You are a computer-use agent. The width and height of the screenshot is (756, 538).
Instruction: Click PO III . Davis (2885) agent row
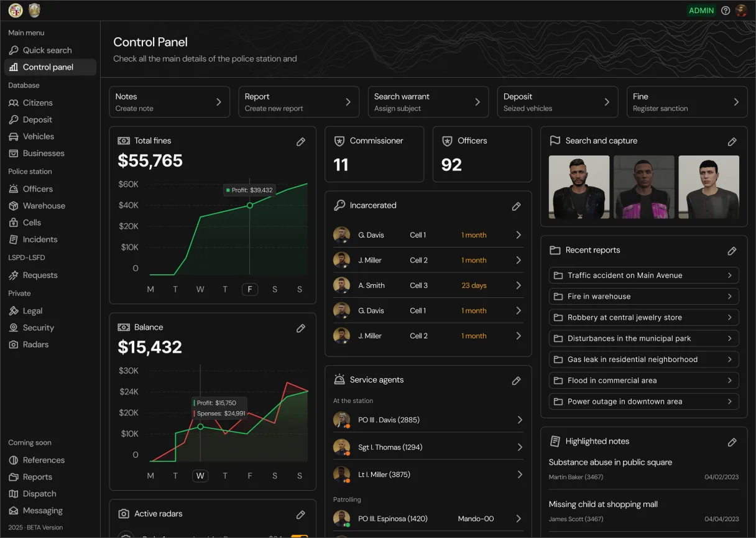point(428,420)
